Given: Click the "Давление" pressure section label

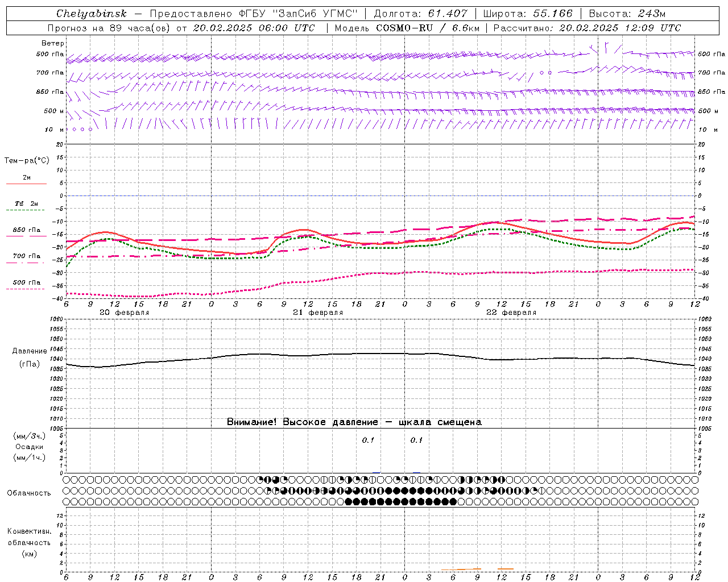Looking at the screenshot, I should coord(30,351).
